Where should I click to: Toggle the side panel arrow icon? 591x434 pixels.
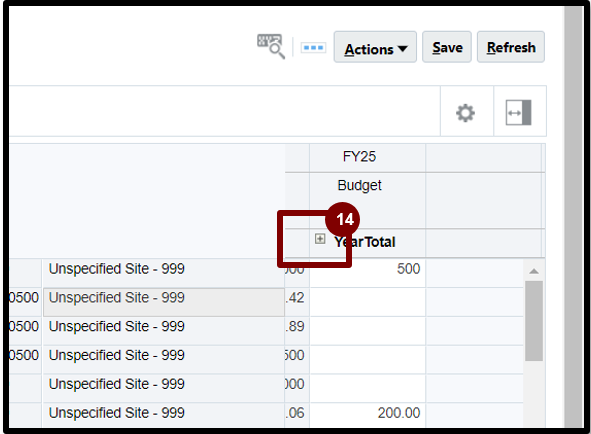coord(518,112)
